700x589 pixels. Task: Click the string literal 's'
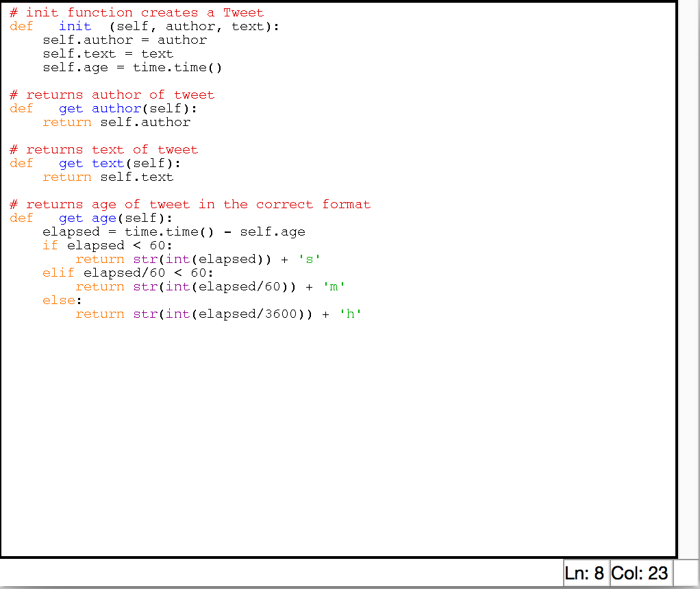[310, 260]
